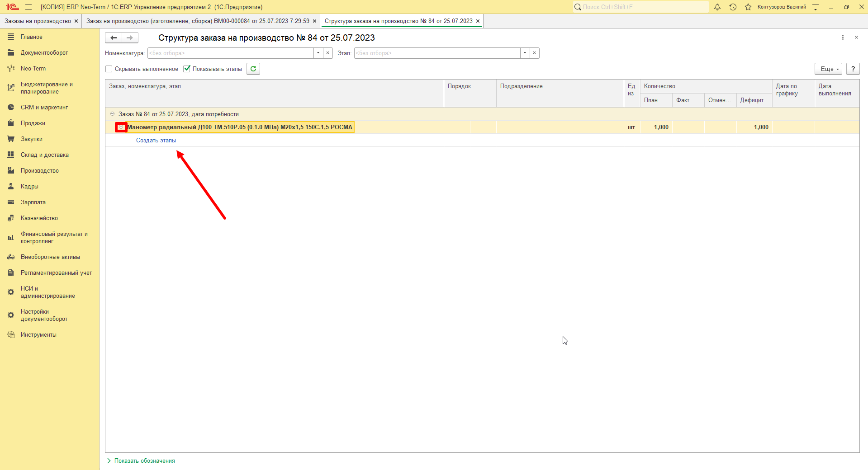Open the Продажи section in sidebar
Image resolution: width=868 pixels, height=470 pixels.
[33, 123]
